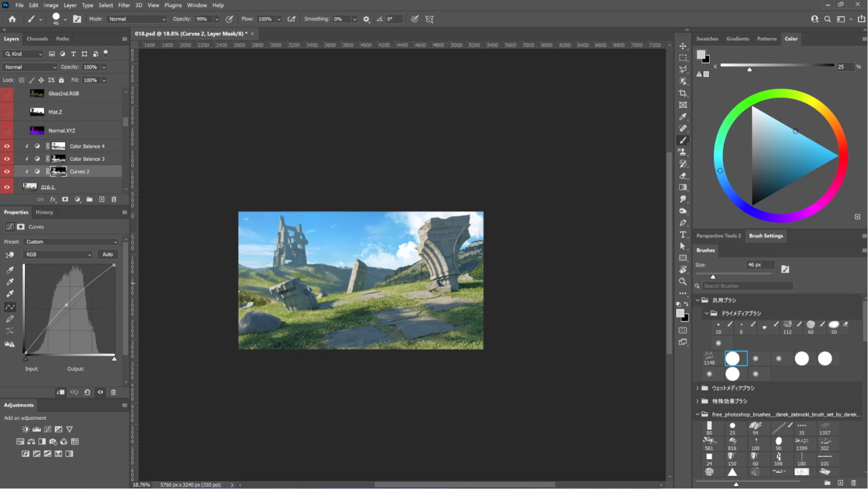Click the Brightness/Contrast adjustment icon

click(x=26, y=429)
